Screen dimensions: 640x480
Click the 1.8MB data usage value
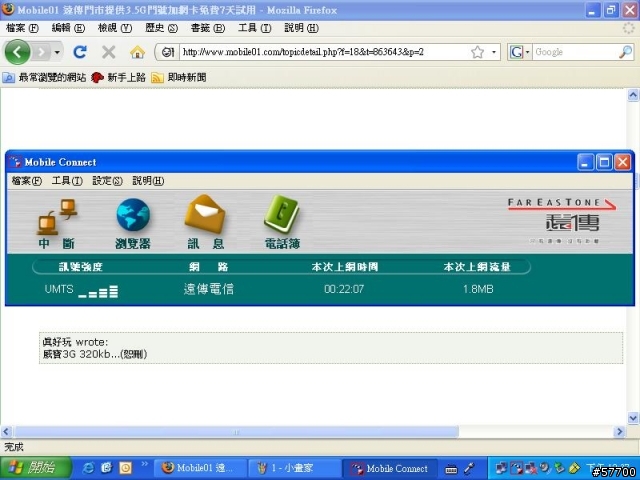[x=478, y=289]
